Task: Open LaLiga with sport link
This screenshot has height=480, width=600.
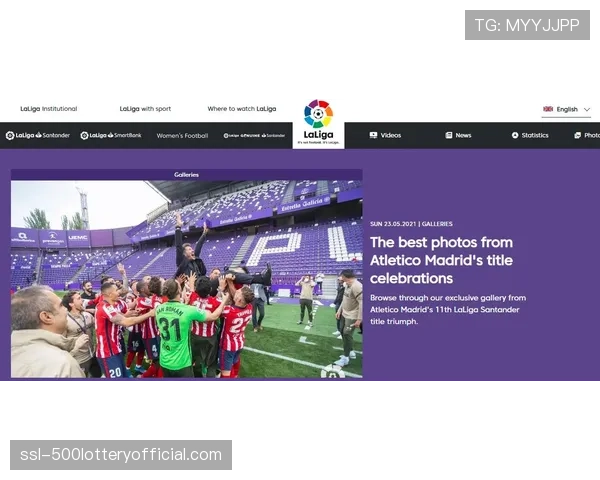Action: (145, 109)
